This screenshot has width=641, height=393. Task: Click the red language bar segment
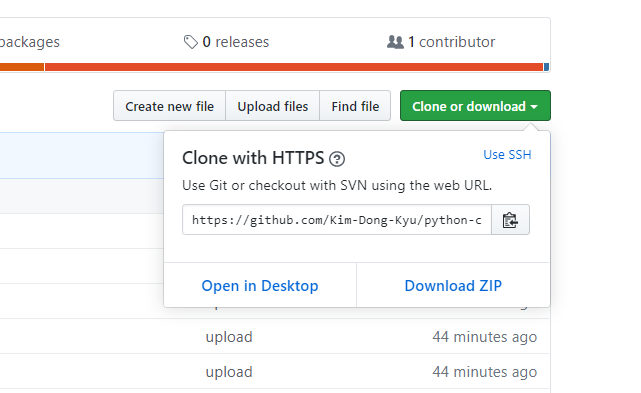pyautogui.click(x=294, y=67)
